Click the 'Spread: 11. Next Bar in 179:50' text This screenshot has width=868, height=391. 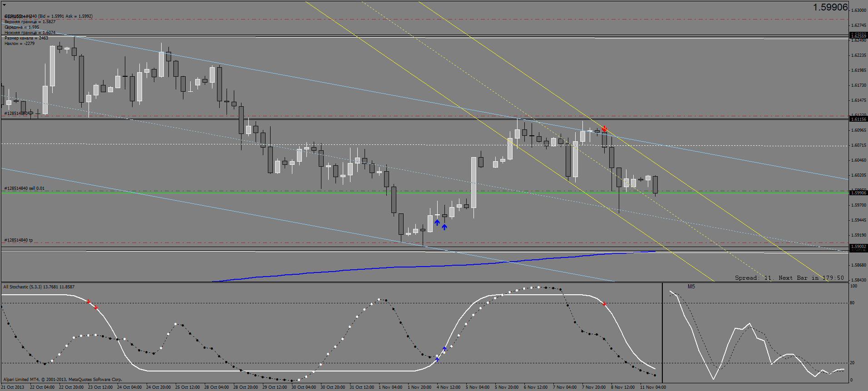click(x=789, y=278)
